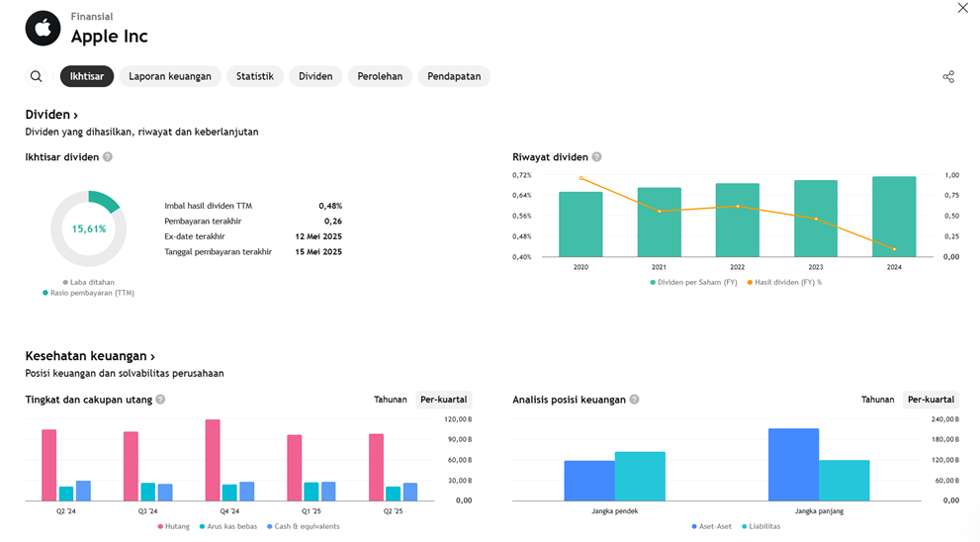This screenshot has height=542, width=980.
Task: Toggle Dividen per Saham (FY) legend
Action: click(694, 283)
